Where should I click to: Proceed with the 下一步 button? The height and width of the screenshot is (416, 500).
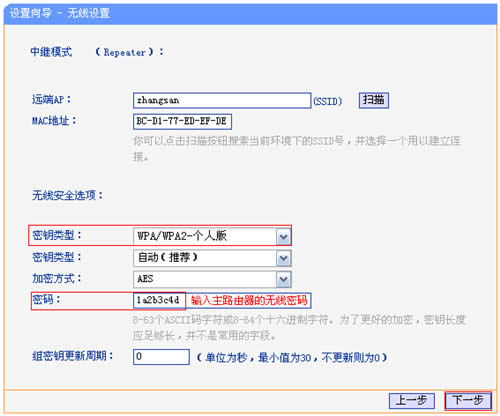[468, 400]
